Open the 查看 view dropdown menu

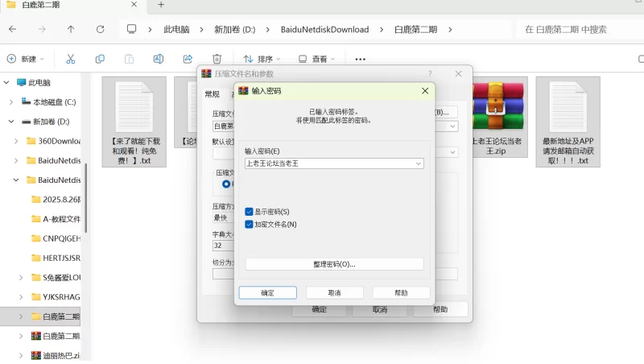(x=316, y=59)
